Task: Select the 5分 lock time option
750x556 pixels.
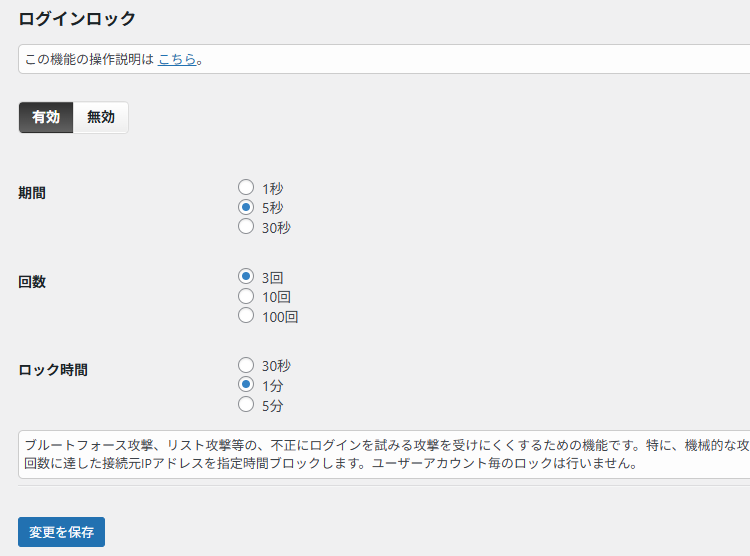Action: 246,405
